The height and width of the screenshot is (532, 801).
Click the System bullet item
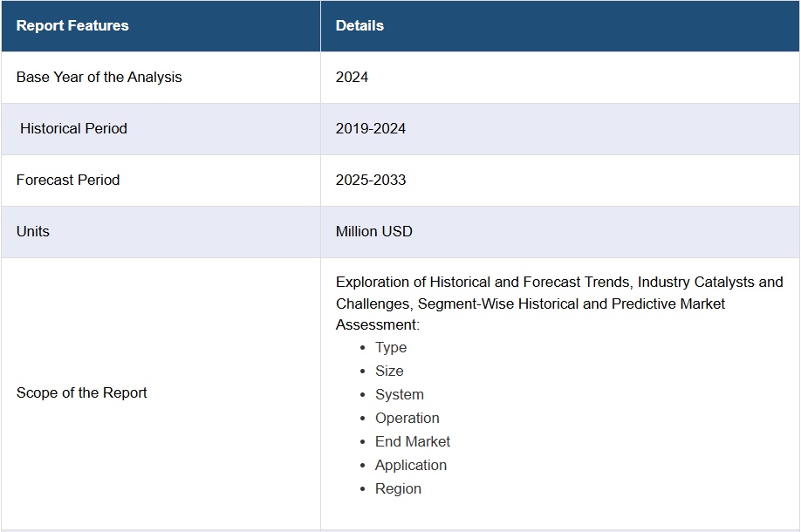coord(399,395)
